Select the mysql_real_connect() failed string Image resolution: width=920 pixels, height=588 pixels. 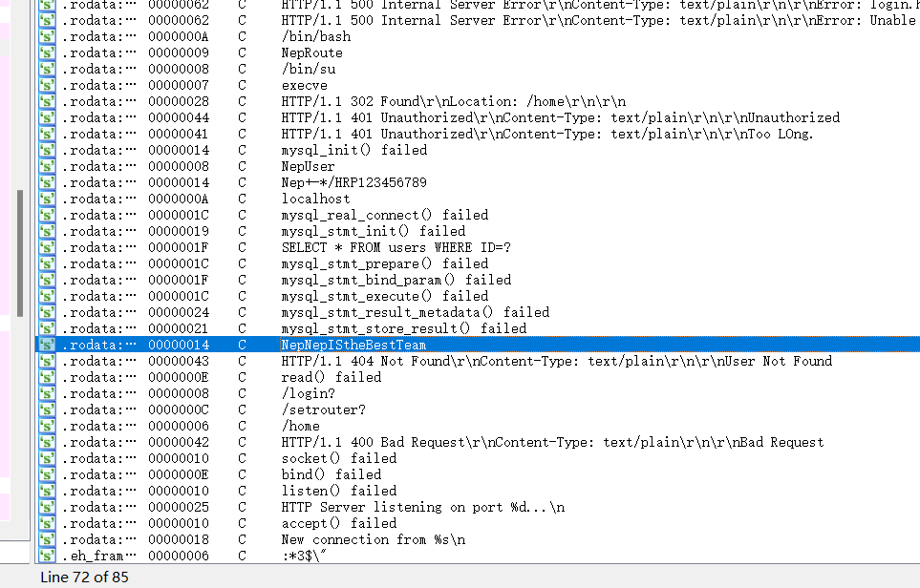pos(384,215)
